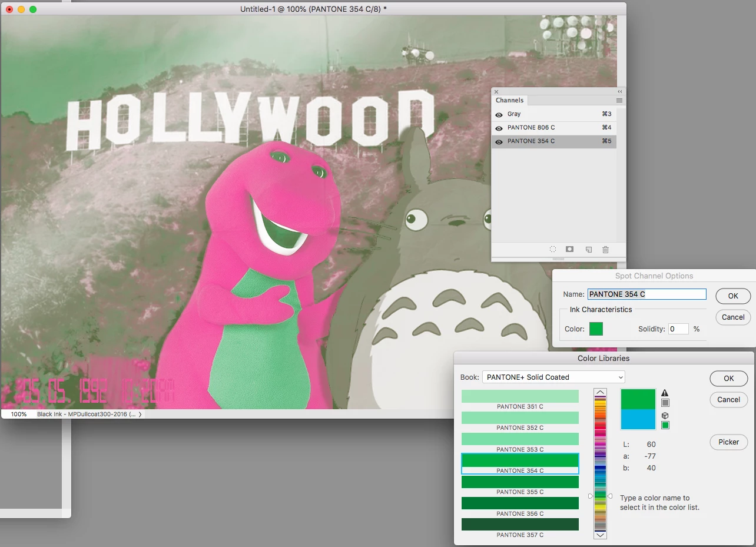
Task: Click the up arrow above color strip
Action: click(600, 393)
